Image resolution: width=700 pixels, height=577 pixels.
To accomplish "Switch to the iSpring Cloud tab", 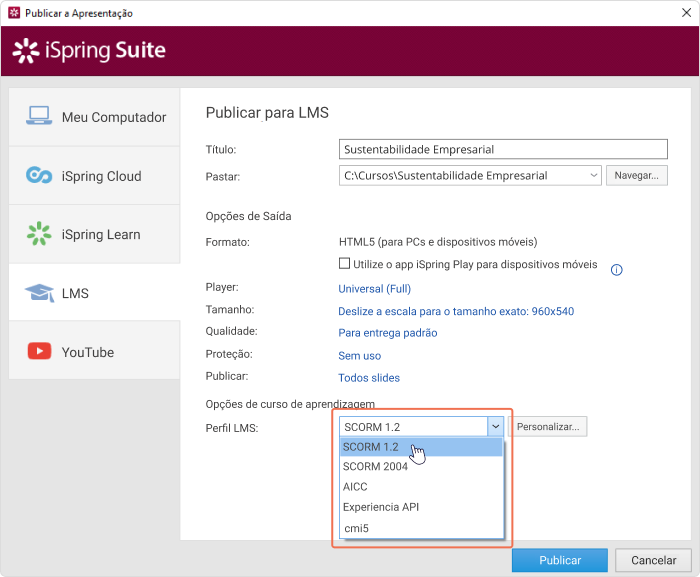I will 95,176.
